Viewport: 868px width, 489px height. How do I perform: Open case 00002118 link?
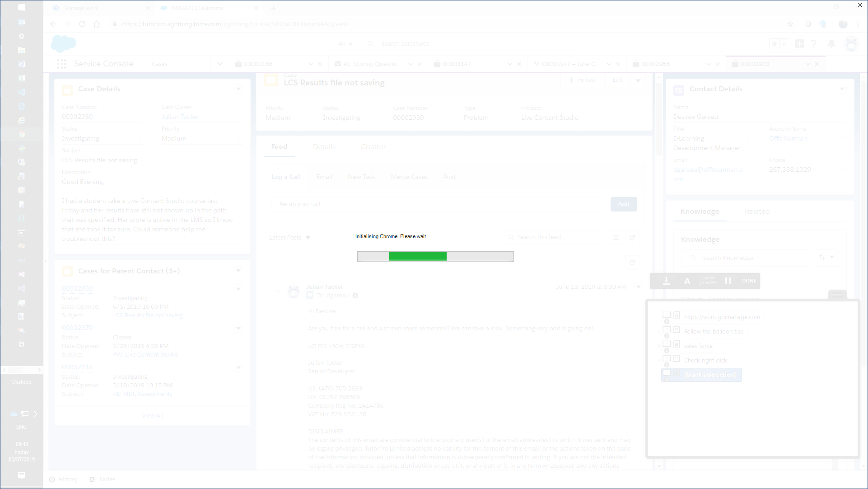pyautogui.click(x=77, y=367)
